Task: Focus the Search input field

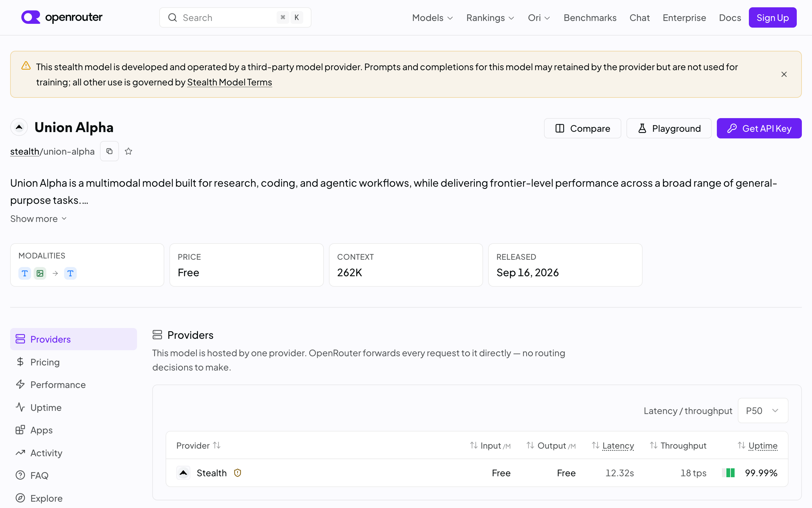Action: coord(235,17)
